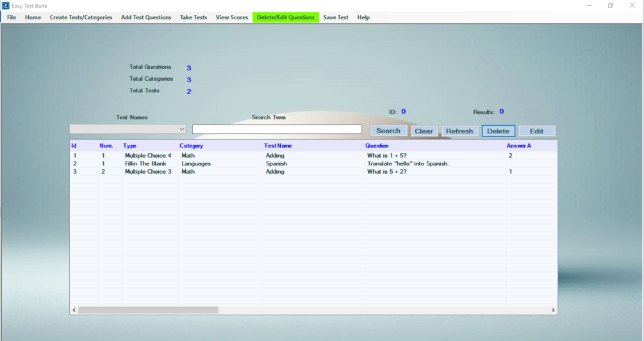The height and width of the screenshot is (341, 644).
Task: Click the Search Term input field
Action: (x=277, y=129)
